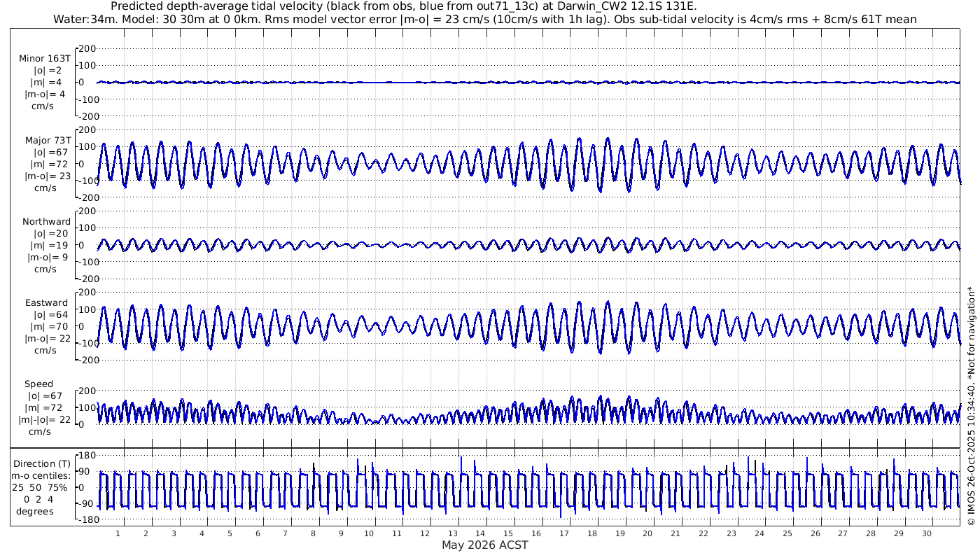Select the 'Northward' panel label
The height and width of the screenshot is (560, 980).
(46, 222)
